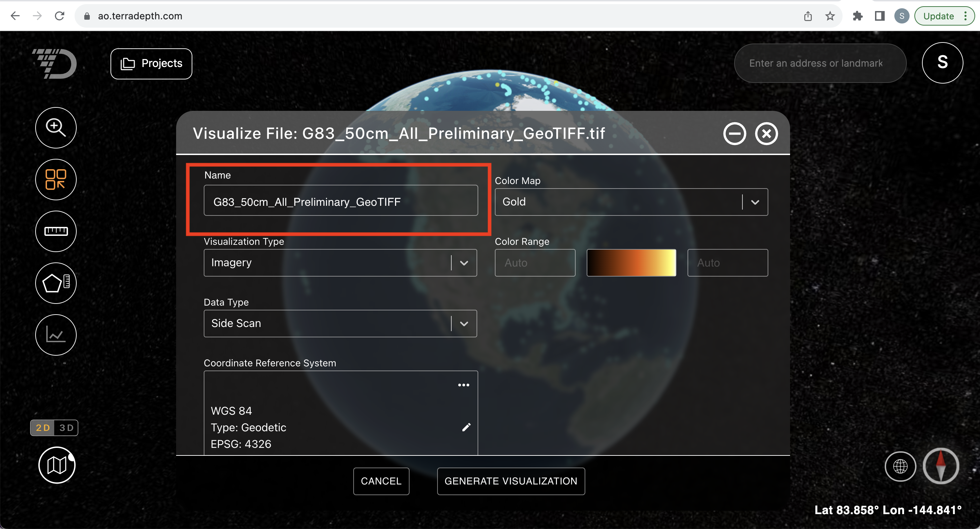Toggle the browser side panel icon
Screen dimensions: 980x529
880,16
